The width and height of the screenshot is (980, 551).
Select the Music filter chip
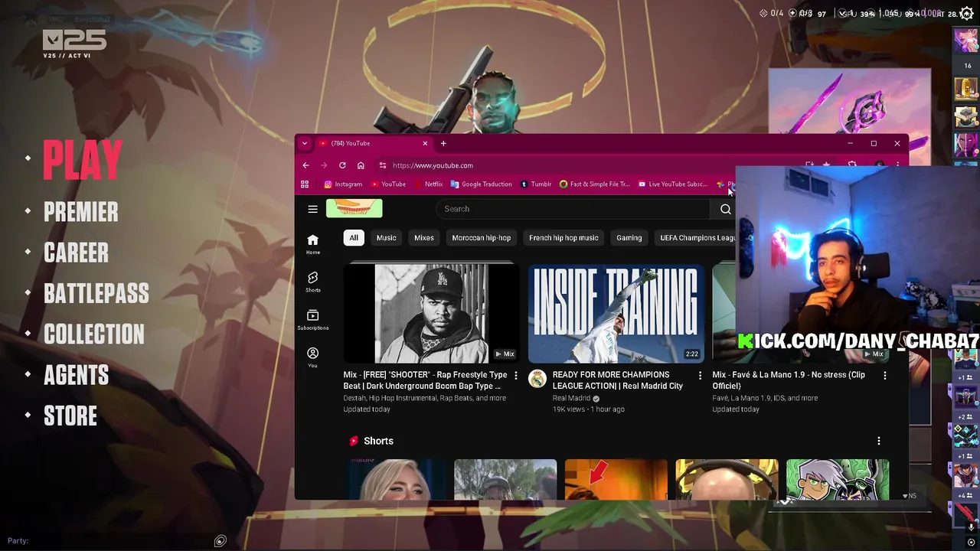[386, 238]
